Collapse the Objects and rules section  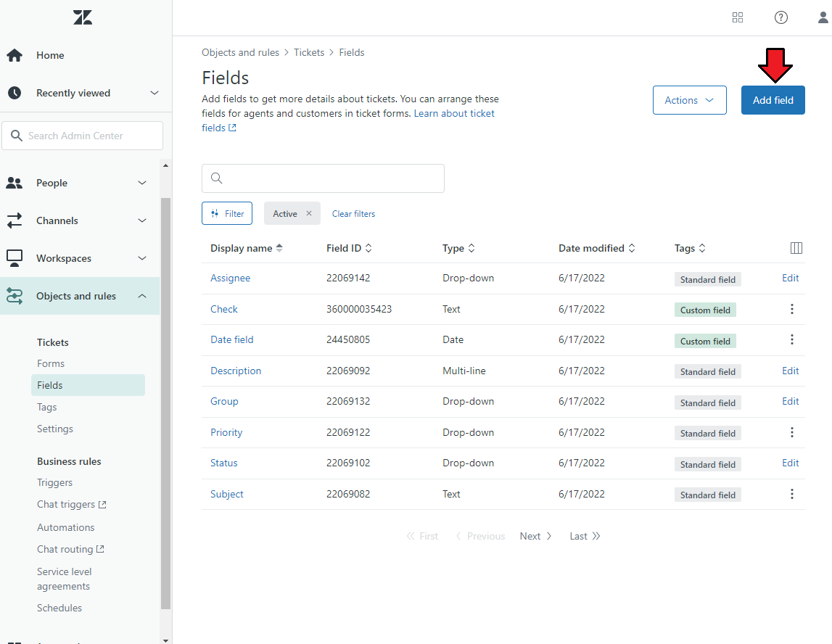[142, 296]
